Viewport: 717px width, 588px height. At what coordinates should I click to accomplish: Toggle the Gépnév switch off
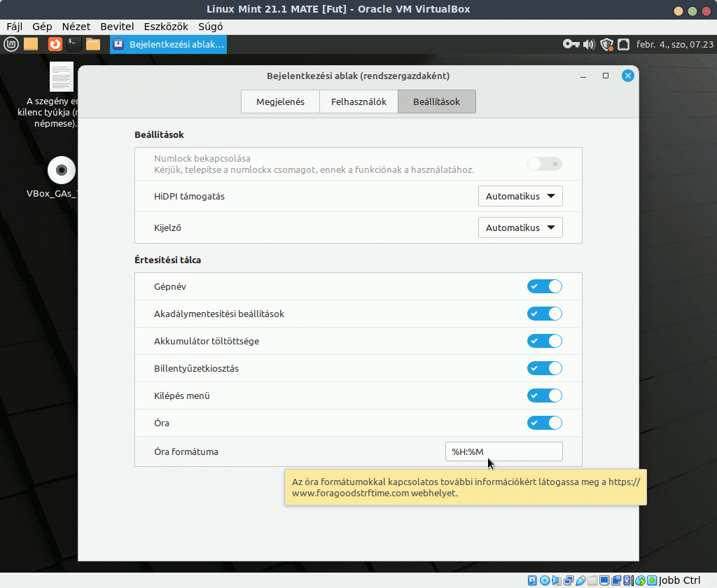[544, 286]
